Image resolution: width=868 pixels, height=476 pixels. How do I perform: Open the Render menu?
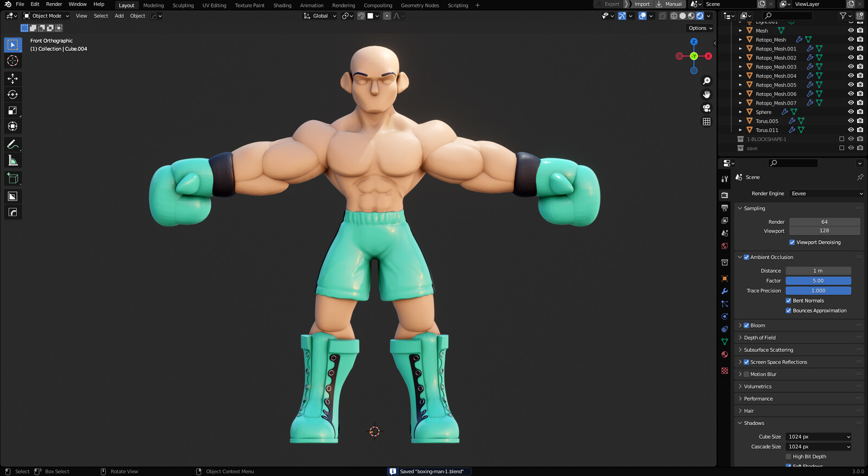pos(54,4)
